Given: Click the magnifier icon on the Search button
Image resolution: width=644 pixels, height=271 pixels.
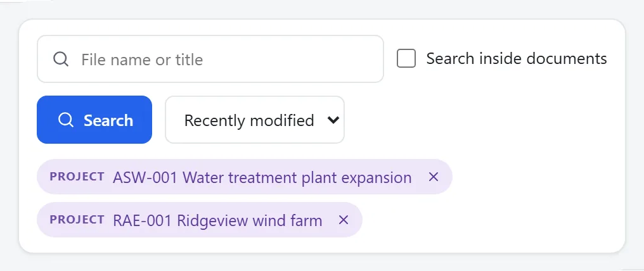Looking at the screenshot, I should [66, 120].
